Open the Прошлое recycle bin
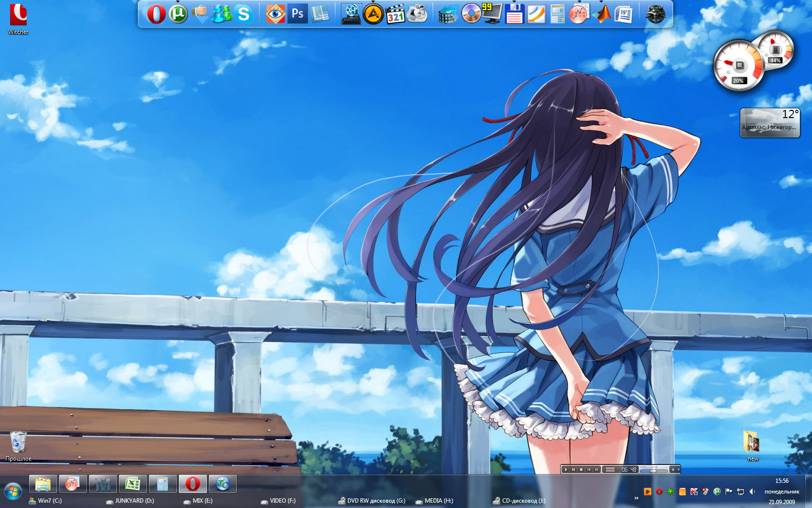This screenshot has width=812, height=508. 18,446
